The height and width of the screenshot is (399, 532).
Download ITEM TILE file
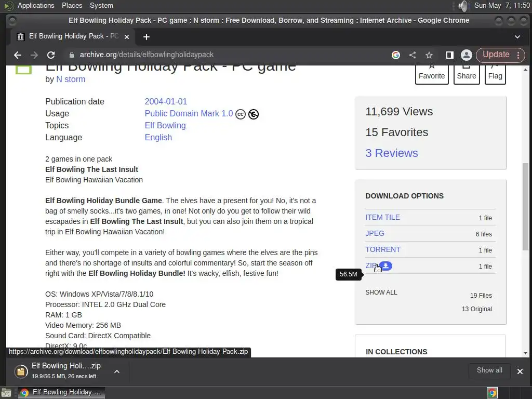point(382,217)
